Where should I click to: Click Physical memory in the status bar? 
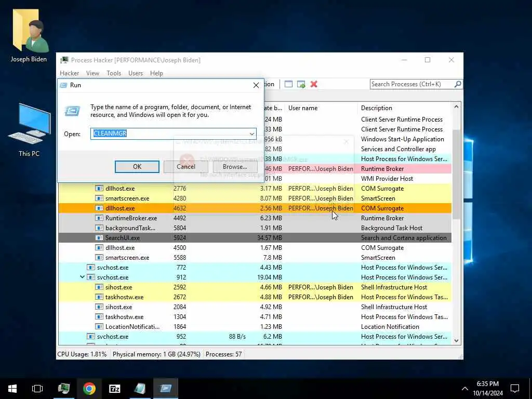156,354
